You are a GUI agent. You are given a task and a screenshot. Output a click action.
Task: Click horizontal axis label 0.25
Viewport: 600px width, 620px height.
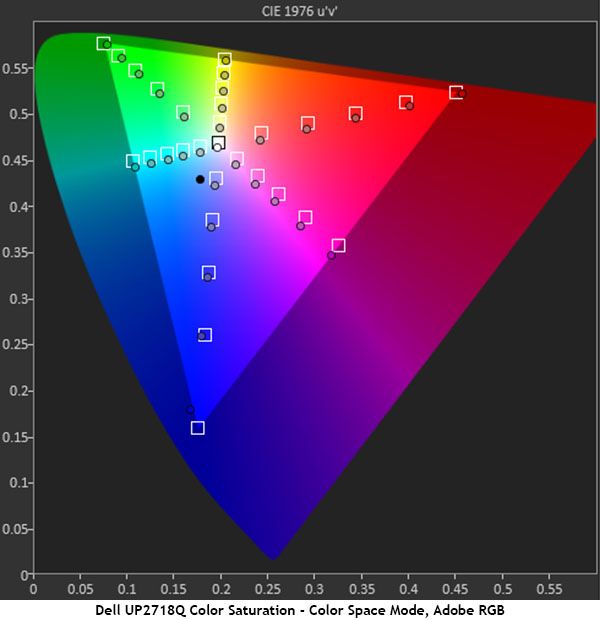click(x=267, y=589)
